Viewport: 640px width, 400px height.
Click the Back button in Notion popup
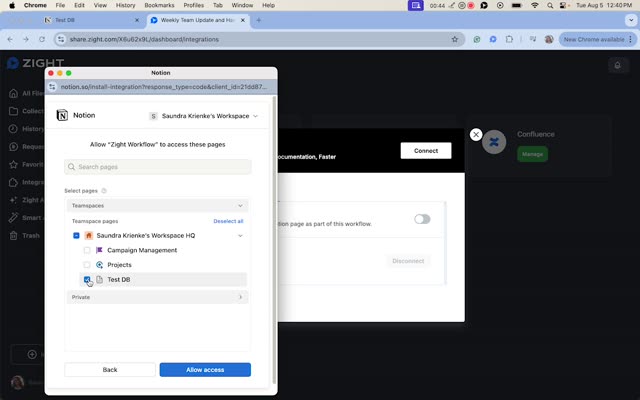[110, 370]
